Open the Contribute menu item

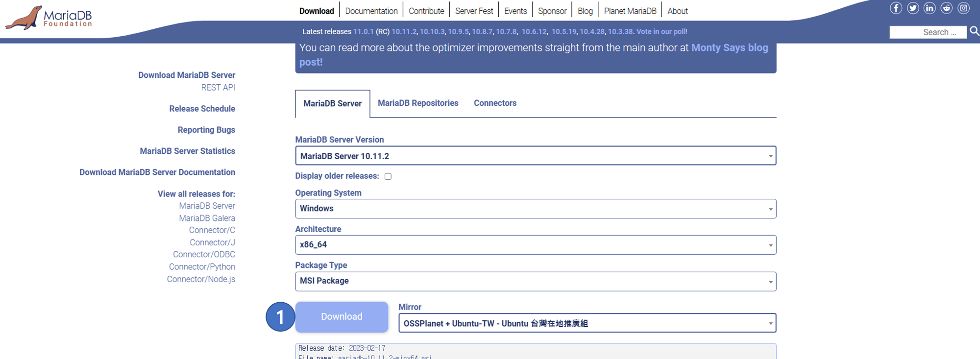[426, 11]
